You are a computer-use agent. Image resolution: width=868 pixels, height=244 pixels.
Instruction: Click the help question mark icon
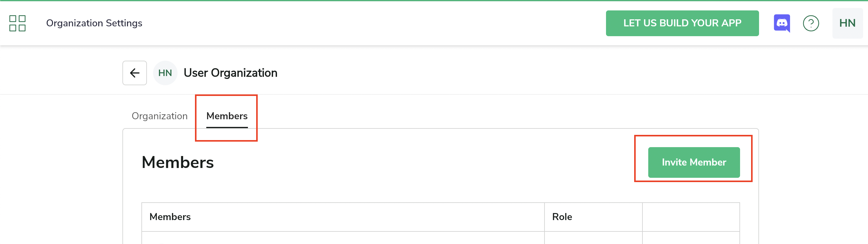[x=810, y=23]
